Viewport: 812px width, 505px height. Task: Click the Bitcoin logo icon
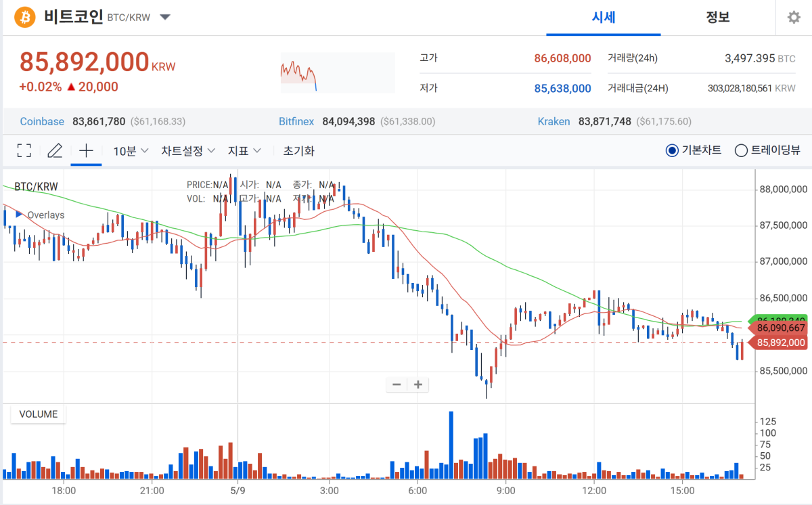point(25,17)
